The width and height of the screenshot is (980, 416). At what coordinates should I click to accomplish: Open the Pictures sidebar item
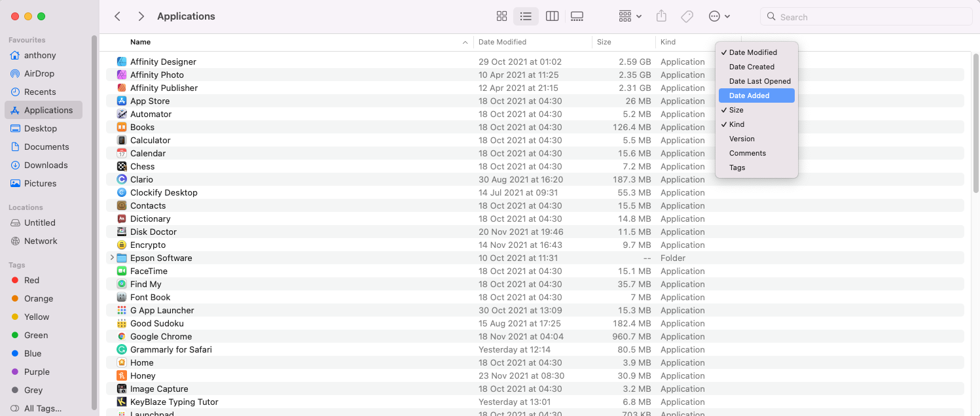pyautogui.click(x=43, y=183)
